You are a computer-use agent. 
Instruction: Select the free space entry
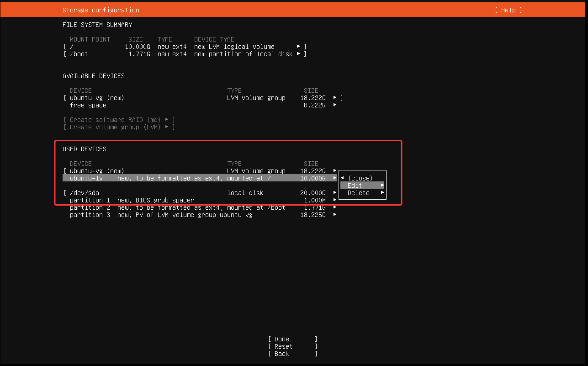click(x=88, y=105)
